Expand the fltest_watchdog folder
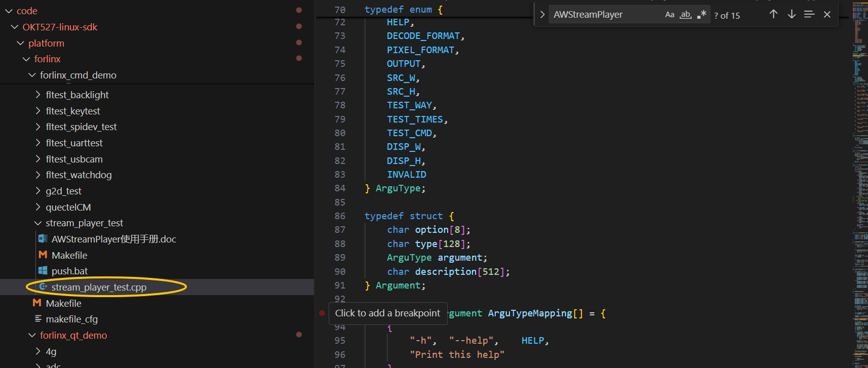Screen dimensions: 868x368 [x=38, y=175]
